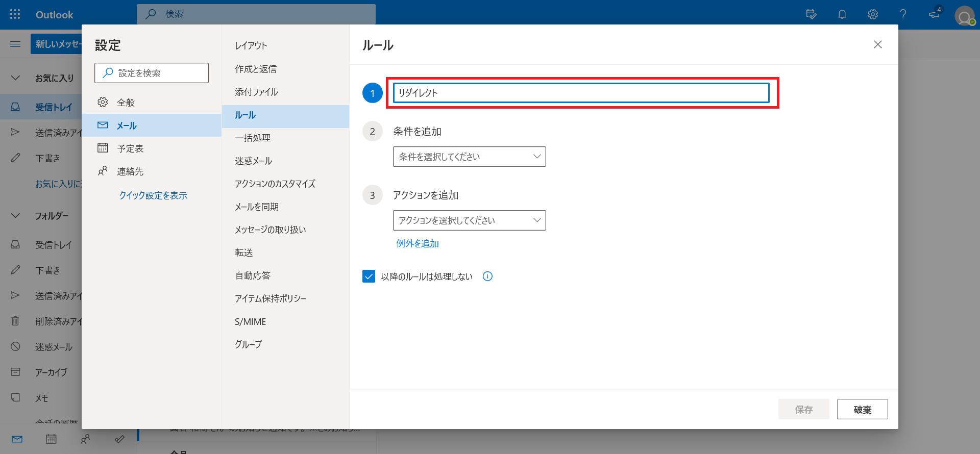Open settings gear in top bar
Screen dimensions: 980x454
coord(873,14)
